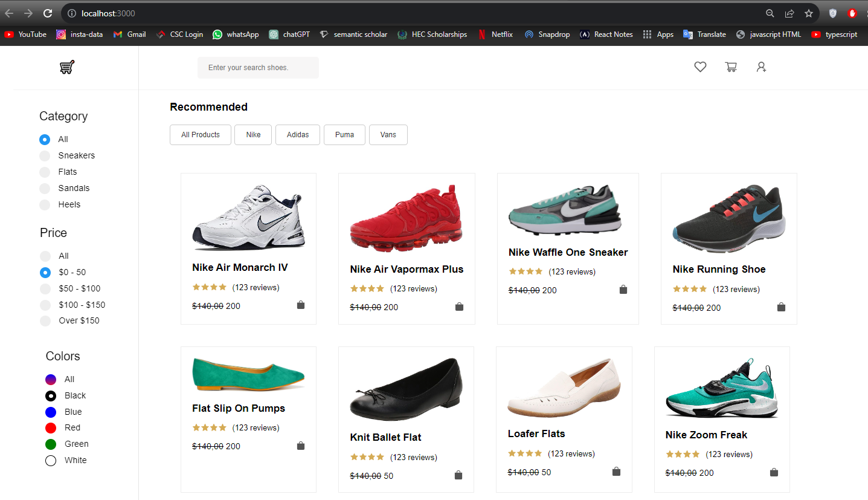Choose the Blue color swatch
868x500 pixels.
(51, 412)
